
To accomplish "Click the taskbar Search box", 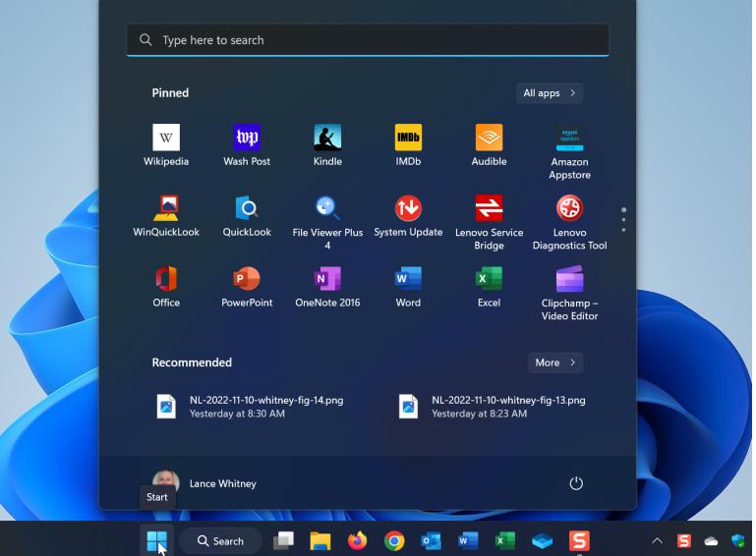I will point(221,541).
